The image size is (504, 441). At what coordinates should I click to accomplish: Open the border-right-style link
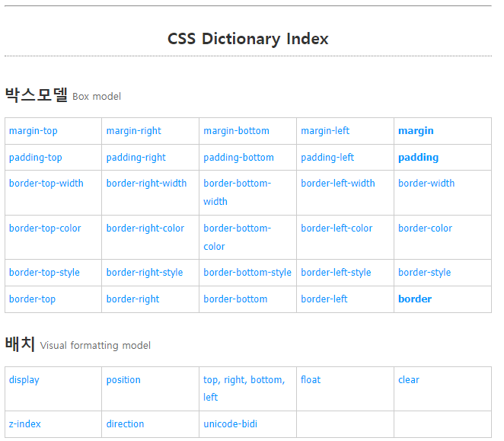coord(145,273)
